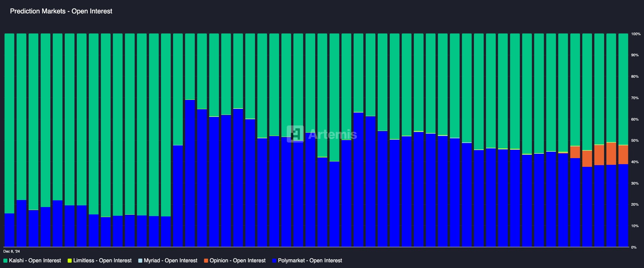Screen dimensions: 644x268
Task: Select the Prediction Markets - Open Interest title
Action: pyautogui.click(x=61, y=11)
